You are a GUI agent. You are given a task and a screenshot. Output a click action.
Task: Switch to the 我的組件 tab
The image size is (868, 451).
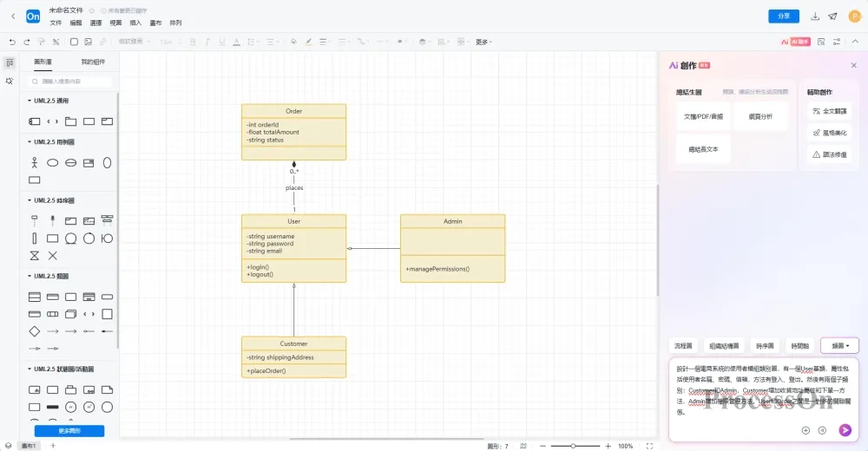point(92,62)
